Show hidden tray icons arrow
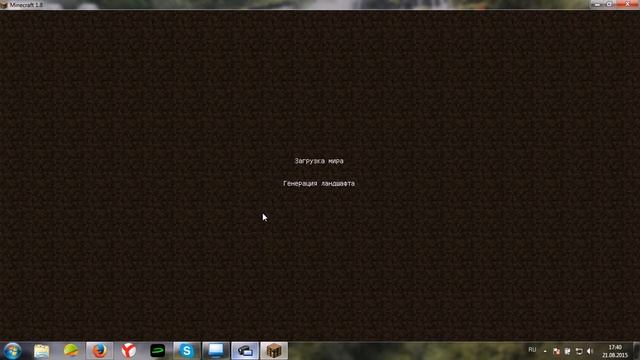This screenshot has height=360, width=640. click(x=545, y=351)
